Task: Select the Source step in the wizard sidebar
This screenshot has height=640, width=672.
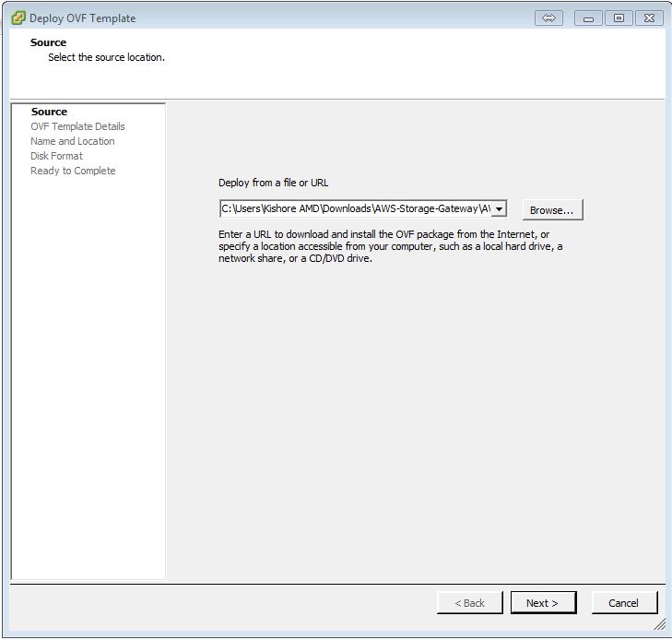Action: tap(49, 112)
